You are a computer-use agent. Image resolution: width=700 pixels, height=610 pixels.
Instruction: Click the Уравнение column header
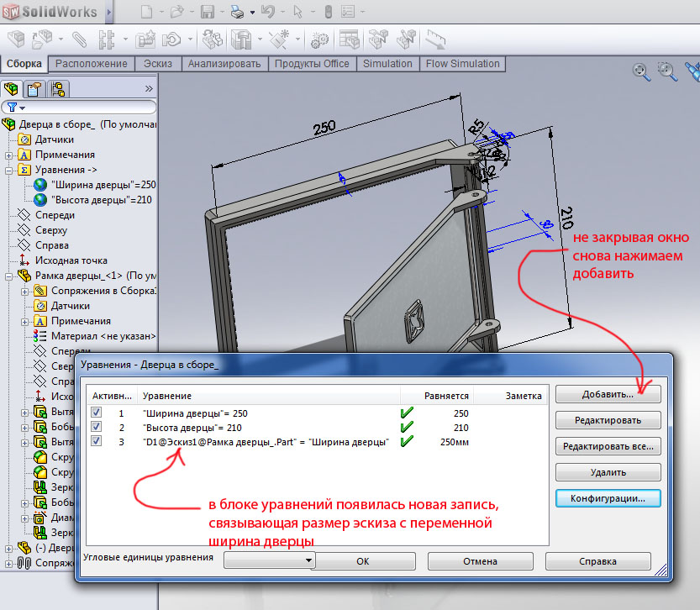167,396
